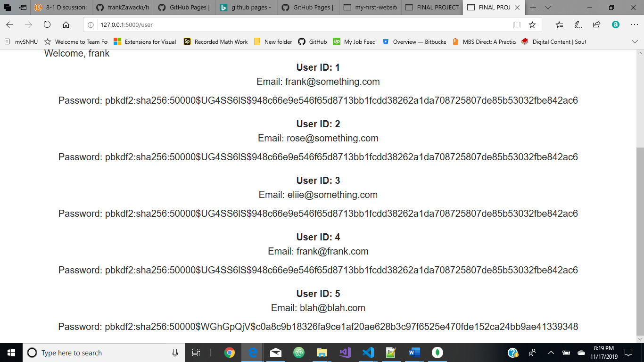
Task: Switch to the 8-1 Discussion tab
Action: pos(61,8)
